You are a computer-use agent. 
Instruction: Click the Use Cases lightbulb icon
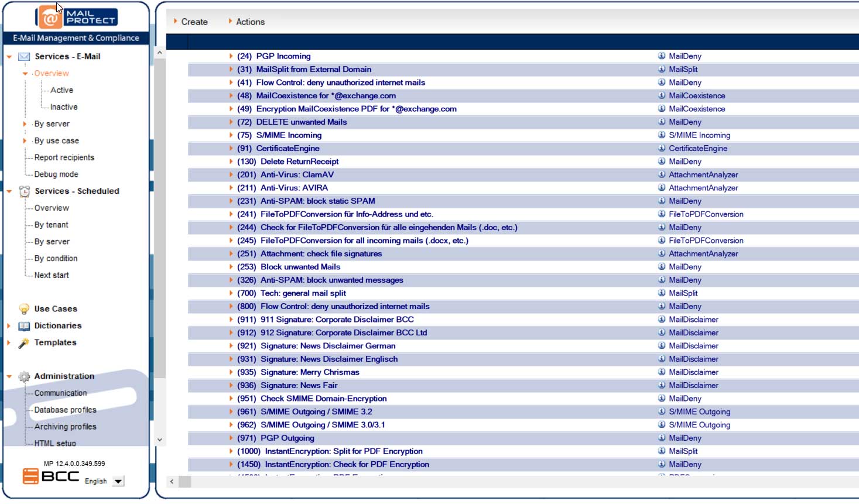pyautogui.click(x=24, y=309)
